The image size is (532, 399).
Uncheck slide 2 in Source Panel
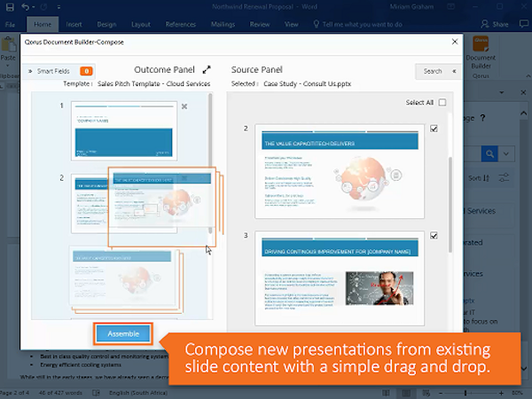[434, 129]
